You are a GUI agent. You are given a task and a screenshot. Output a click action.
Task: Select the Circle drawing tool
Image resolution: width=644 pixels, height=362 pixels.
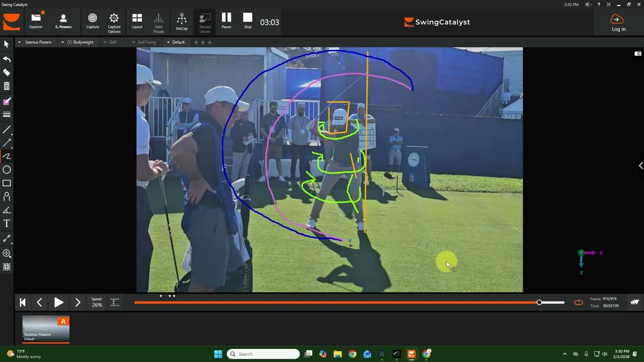[x=7, y=170]
